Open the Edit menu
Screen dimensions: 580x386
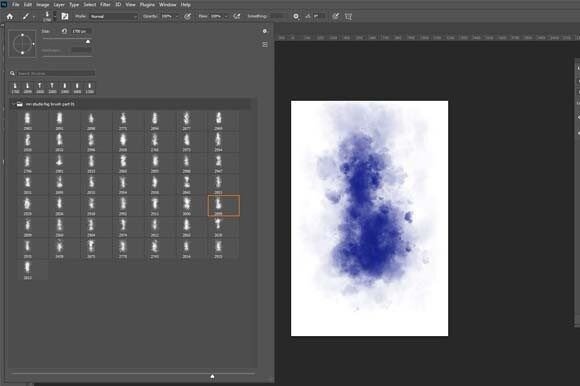click(x=28, y=5)
